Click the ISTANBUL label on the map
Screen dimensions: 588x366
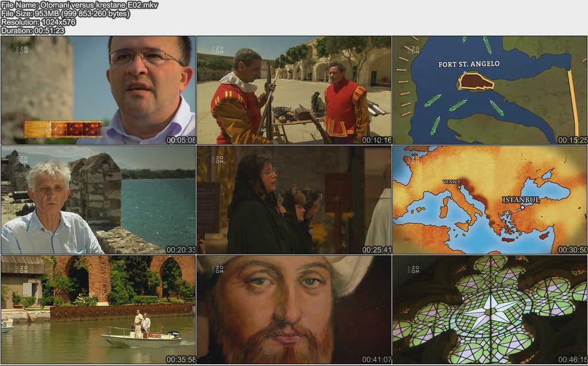tap(521, 200)
